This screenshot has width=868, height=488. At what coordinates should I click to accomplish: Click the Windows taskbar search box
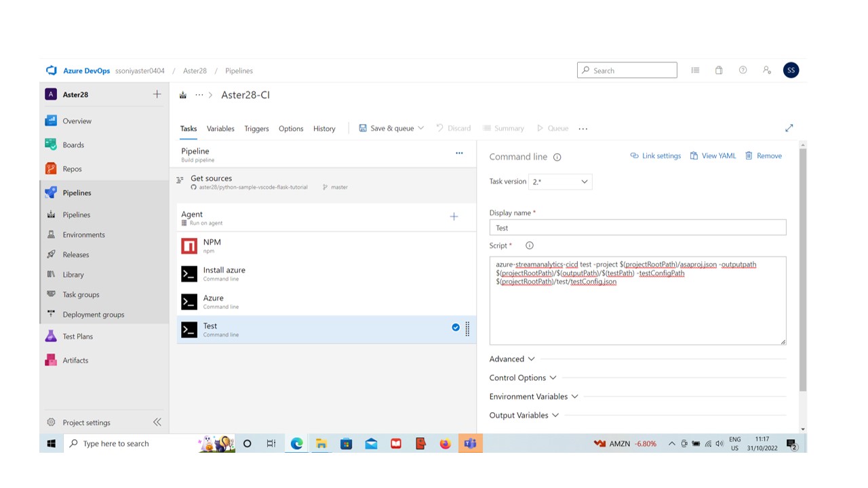tap(129, 443)
